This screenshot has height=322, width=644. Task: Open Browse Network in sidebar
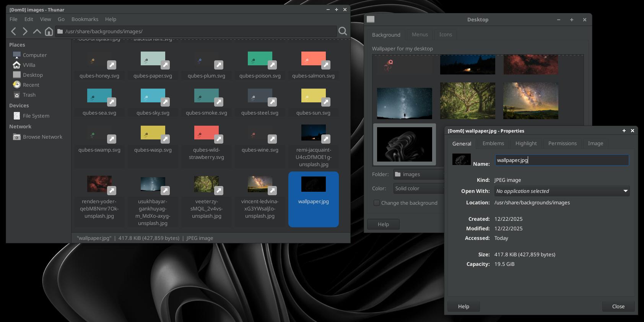pyautogui.click(x=42, y=137)
